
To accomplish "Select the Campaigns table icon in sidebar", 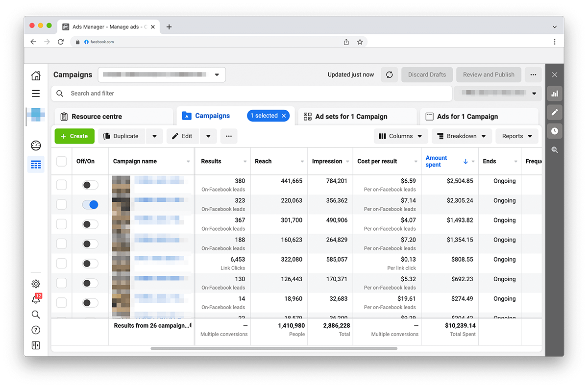I will tap(36, 165).
